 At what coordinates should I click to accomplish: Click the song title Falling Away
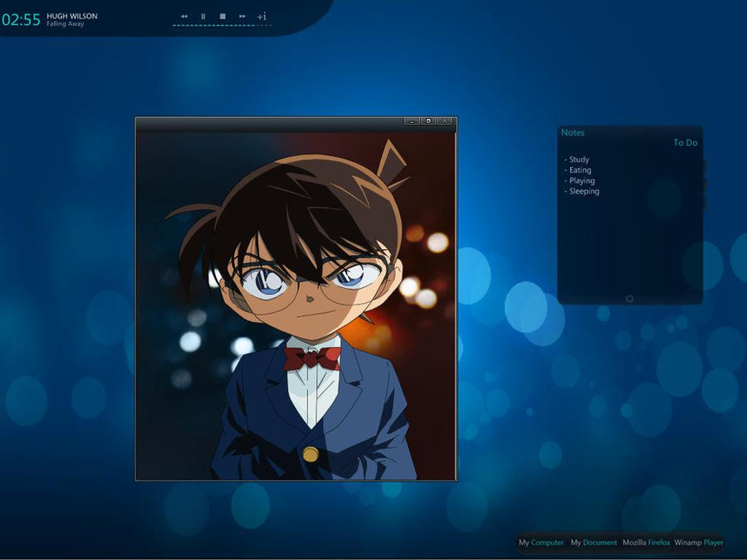pyautogui.click(x=66, y=24)
